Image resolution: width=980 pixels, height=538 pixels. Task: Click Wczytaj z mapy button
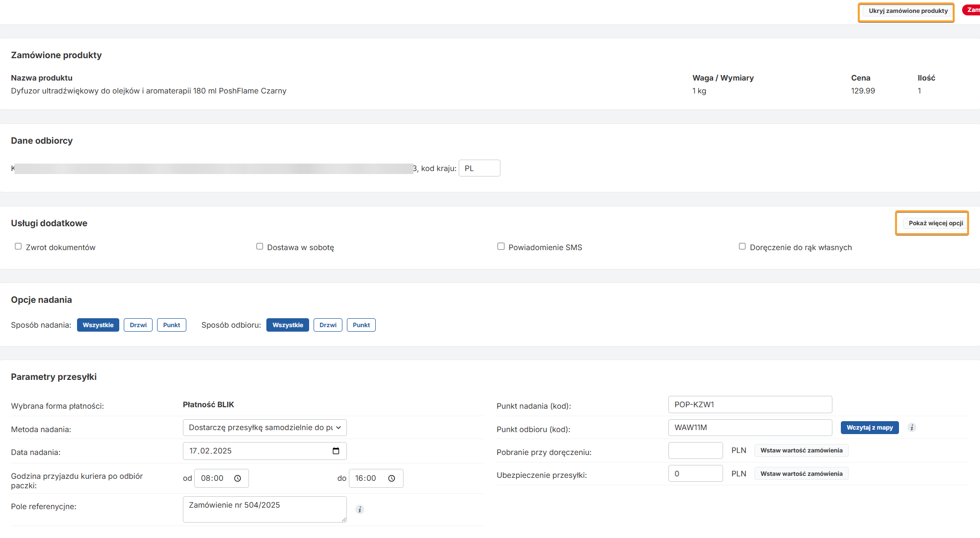[x=870, y=428]
